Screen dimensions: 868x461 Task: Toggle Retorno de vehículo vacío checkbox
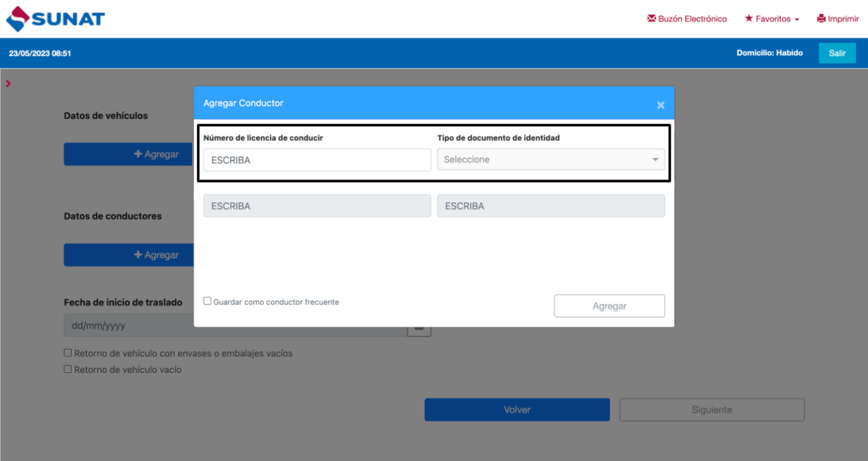point(68,369)
